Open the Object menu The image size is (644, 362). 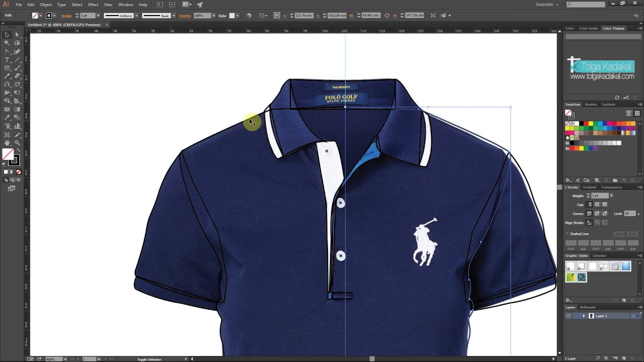(x=46, y=5)
